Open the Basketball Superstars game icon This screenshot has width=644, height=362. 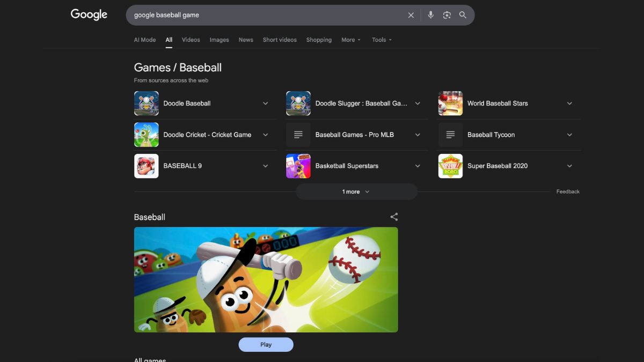(x=298, y=166)
